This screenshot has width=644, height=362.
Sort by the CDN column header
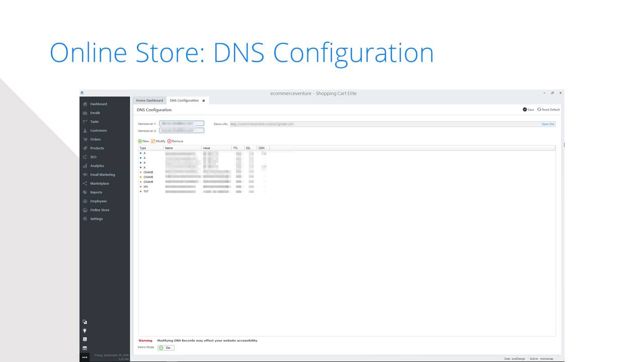[263, 148]
